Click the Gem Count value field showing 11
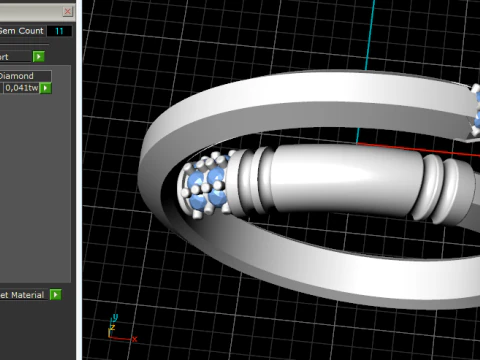 click(x=59, y=31)
